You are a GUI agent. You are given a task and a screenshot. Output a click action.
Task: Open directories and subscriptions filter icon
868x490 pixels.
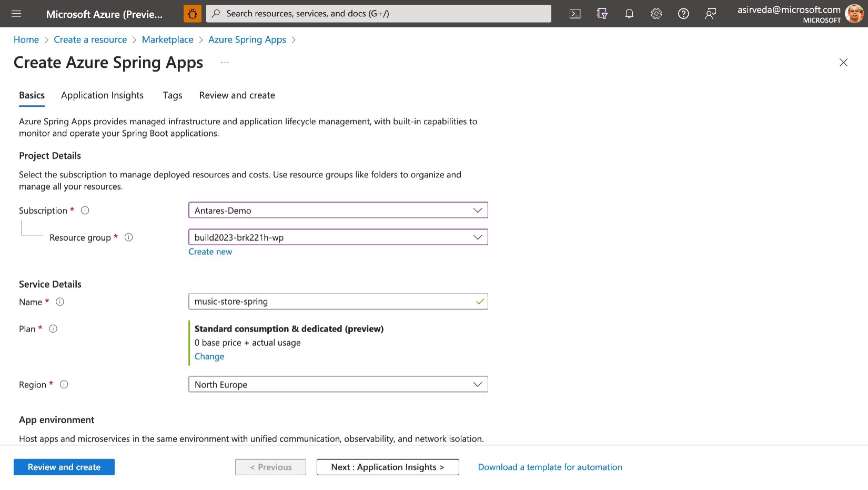(x=602, y=14)
